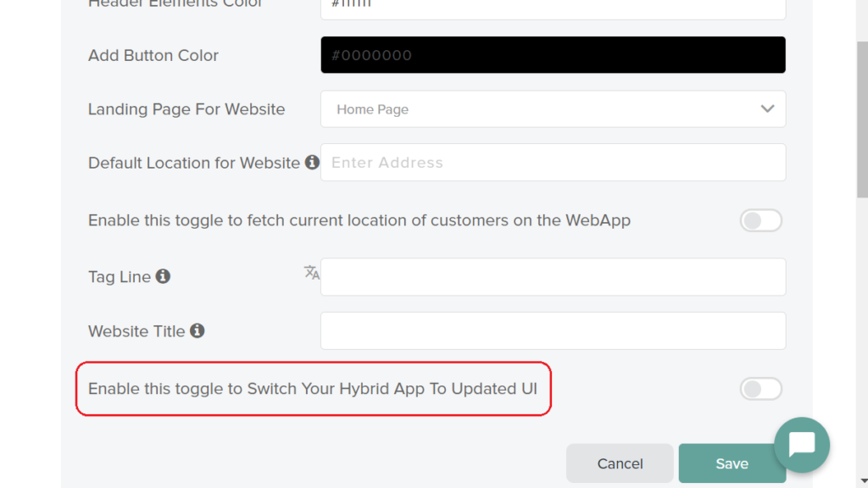Select the translate icon beside the Tag Line field
The width and height of the screenshot is (868, 488).
tap(310, 274)
